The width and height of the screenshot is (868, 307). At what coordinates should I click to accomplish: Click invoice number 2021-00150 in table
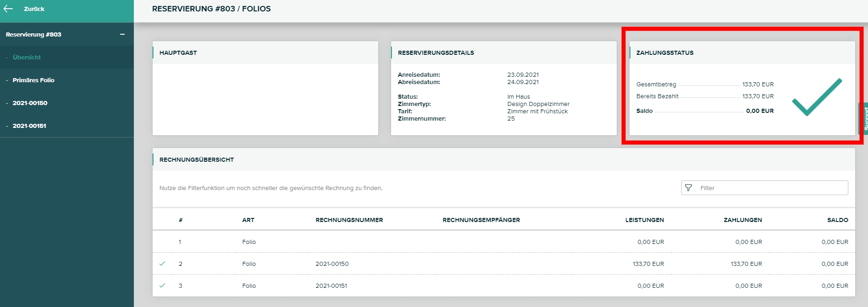332,264
